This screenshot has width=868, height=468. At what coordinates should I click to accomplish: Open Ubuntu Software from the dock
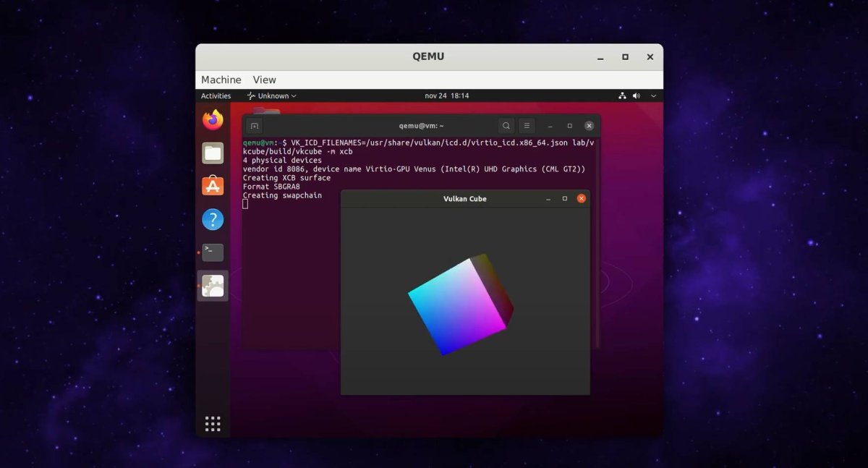pos(213,186)
